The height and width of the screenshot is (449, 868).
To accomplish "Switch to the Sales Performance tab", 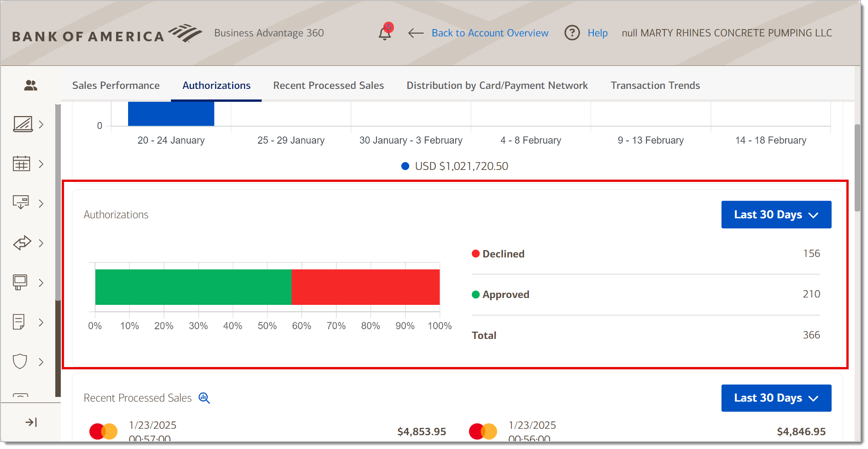I will [116, 85].
